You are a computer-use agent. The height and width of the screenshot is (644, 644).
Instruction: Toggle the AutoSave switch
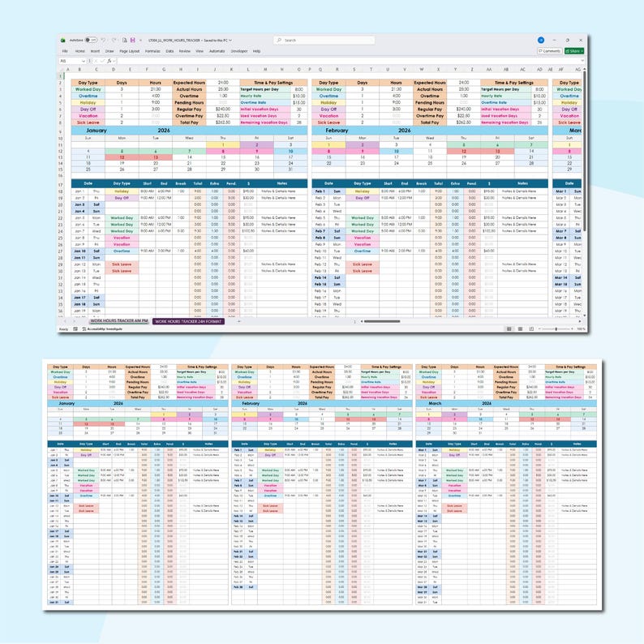click(91, 41)
